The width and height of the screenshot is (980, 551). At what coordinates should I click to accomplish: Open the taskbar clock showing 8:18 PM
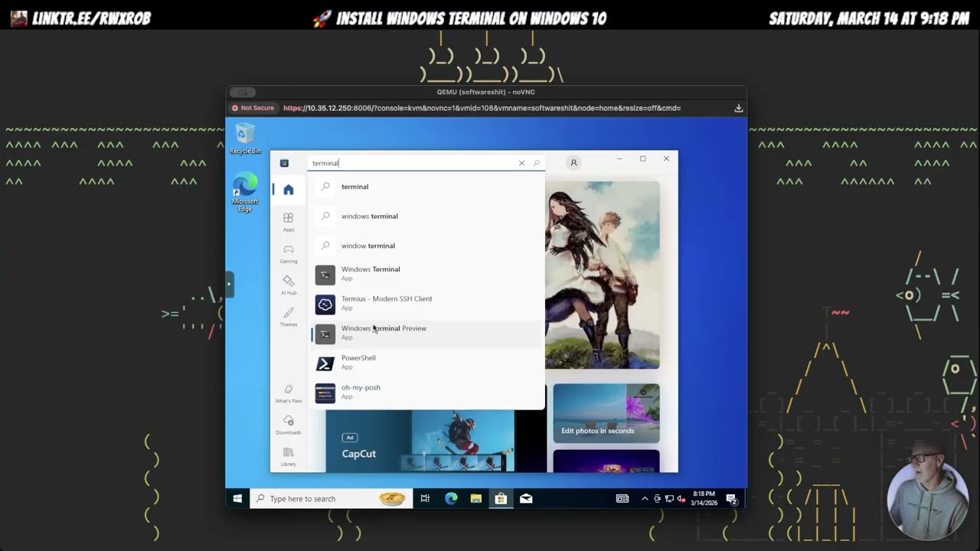(704, 498)
